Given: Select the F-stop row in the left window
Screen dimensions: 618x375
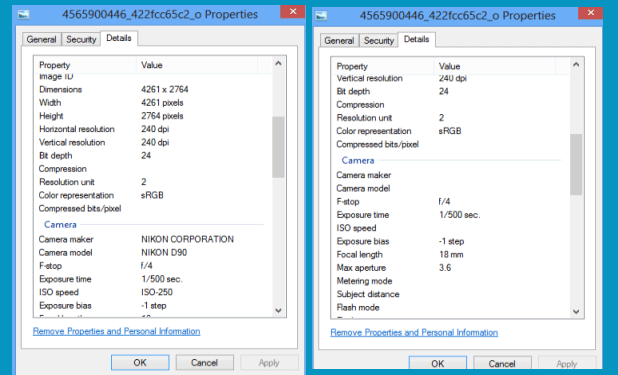Looking at the screenshot, I should [153, 266].
